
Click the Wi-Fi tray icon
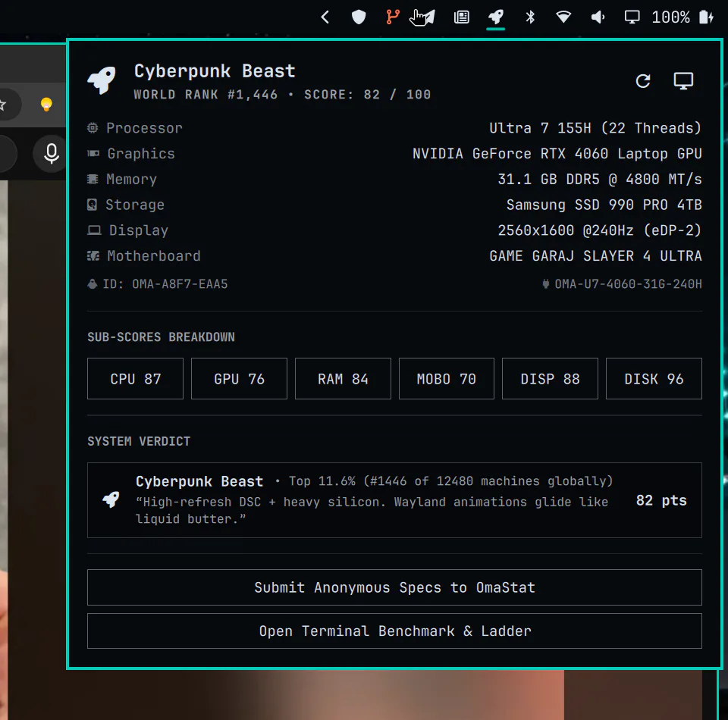[563, 17]
